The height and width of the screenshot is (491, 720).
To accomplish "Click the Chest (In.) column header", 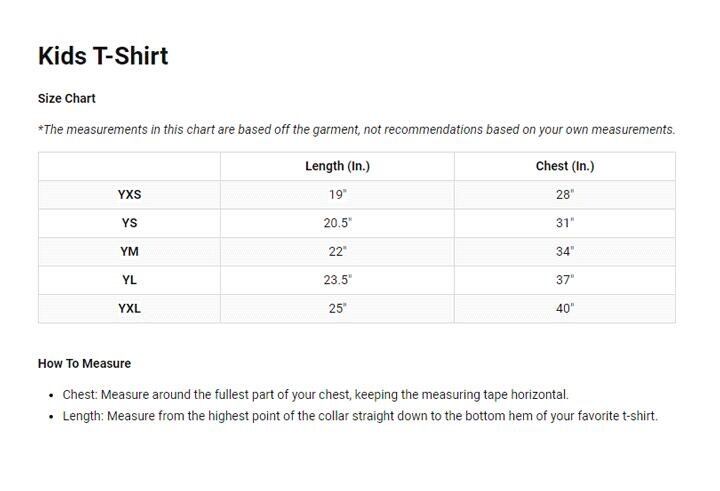I will point(565,166).
